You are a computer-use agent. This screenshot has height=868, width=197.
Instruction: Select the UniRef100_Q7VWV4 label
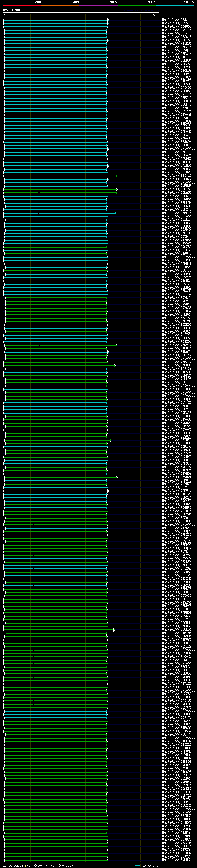click(x=177, y=477)
